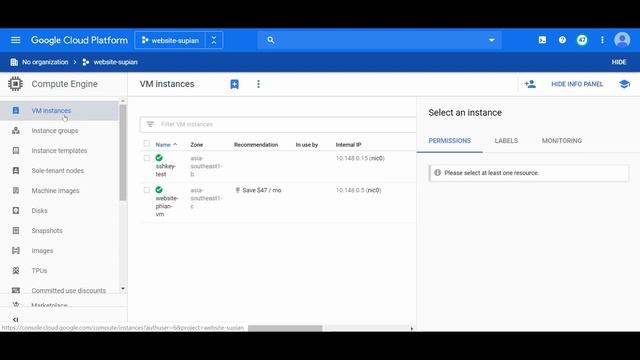Click the HIDE button in breadcrumb bar
This screenshot has height=360, width=640.
click(x=619, y=62)
